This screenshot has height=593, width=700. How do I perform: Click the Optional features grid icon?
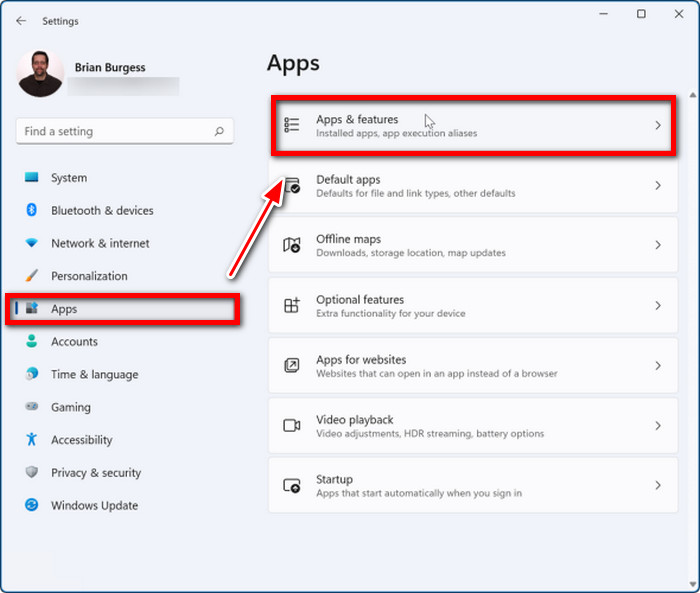tap(292, 305)
